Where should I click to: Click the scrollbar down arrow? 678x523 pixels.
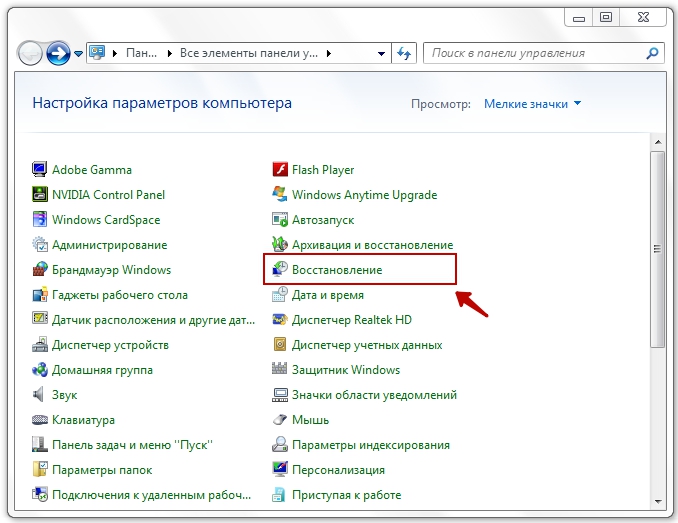point(658,501)
